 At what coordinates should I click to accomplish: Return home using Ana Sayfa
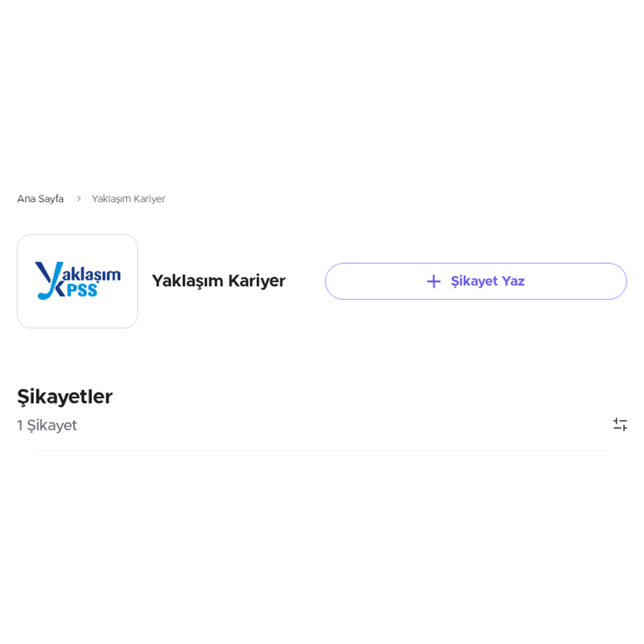coord(40,199)
